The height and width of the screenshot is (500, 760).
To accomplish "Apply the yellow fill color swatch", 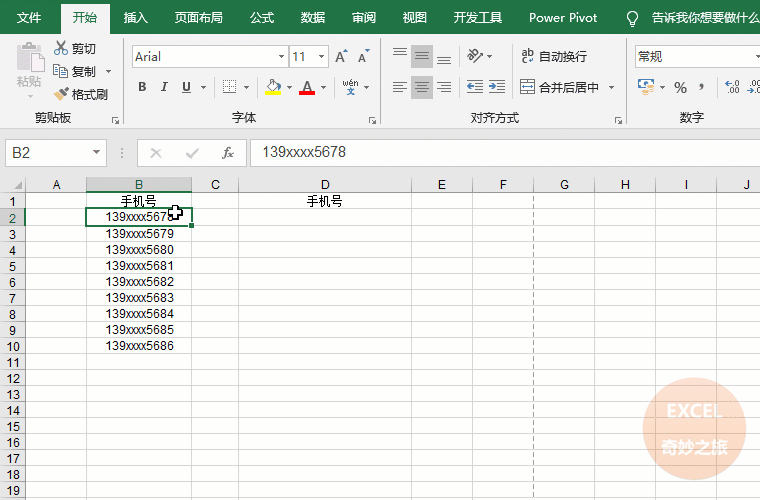I will tap(273, 87).
